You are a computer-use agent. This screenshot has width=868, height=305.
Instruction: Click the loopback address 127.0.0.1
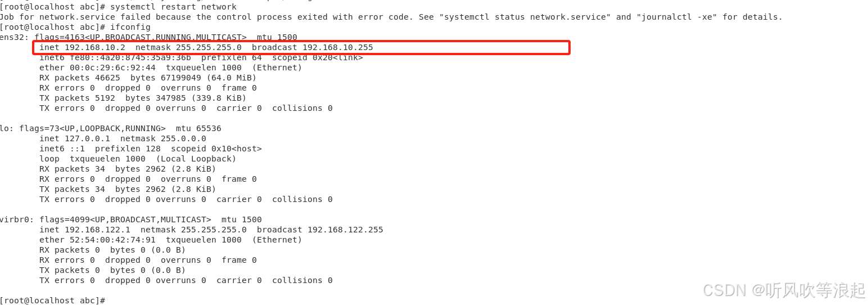point(87,138)
